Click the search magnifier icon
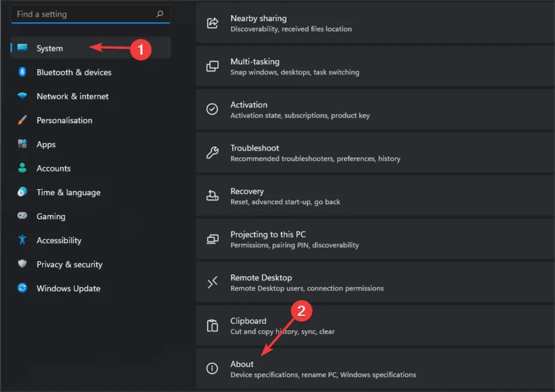This screenshot has width=555, height=392. point(160,14)
